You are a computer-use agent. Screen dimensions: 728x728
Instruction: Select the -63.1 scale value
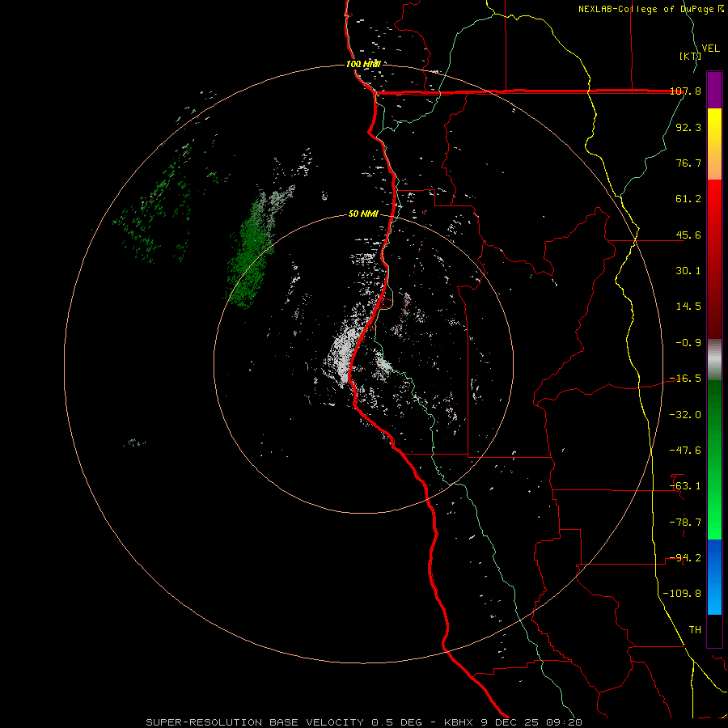point(686,486)
